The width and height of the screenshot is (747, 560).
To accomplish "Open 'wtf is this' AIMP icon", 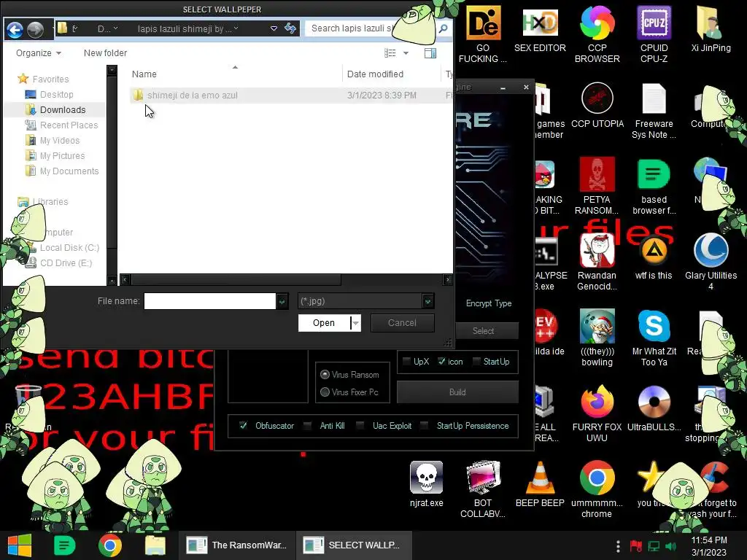I will (654, 257).
